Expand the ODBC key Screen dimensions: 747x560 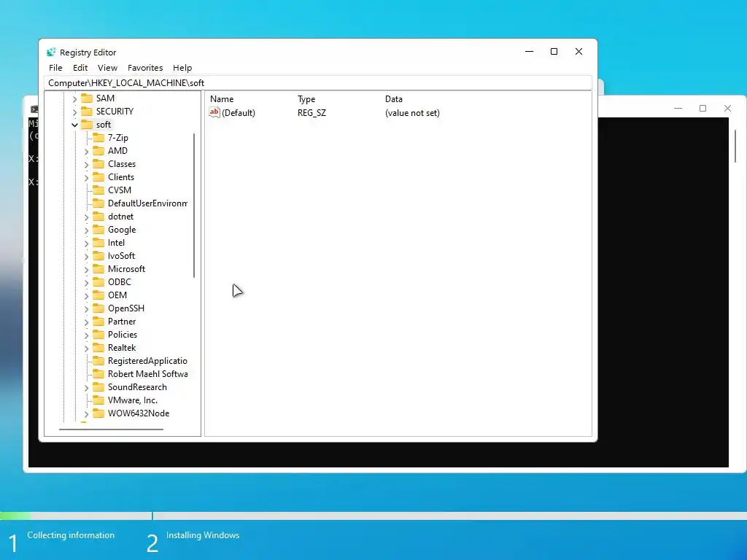tap(86, 283)
